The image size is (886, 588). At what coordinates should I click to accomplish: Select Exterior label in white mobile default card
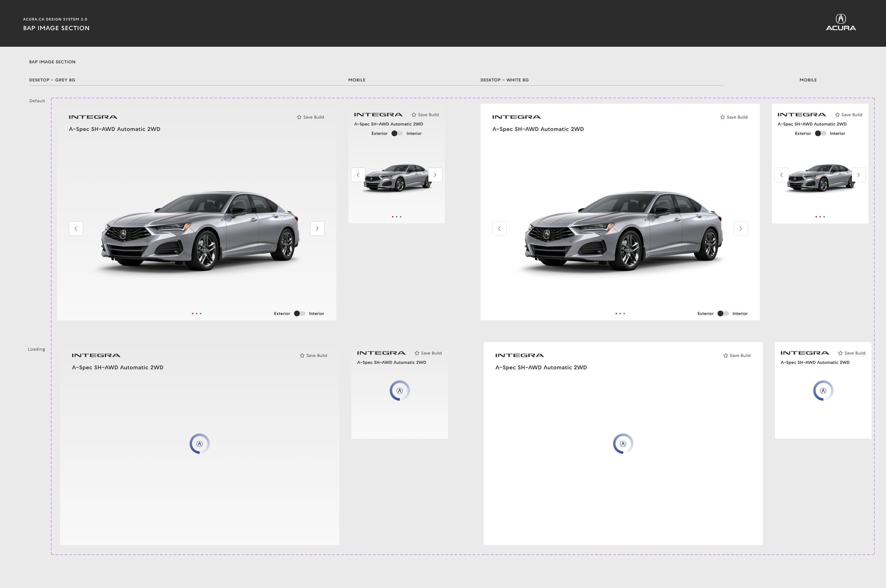pyautogui.click(x=803, y=134)
